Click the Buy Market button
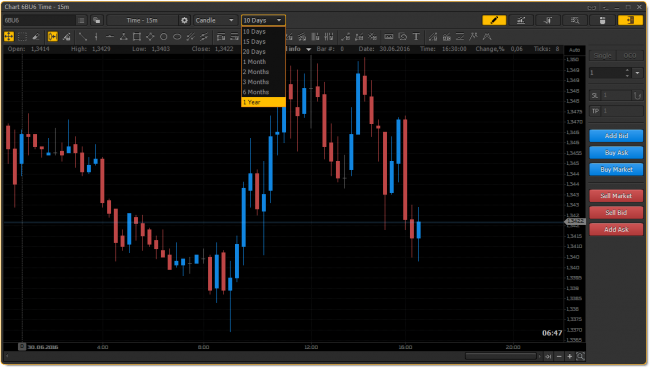 click(x=616, y=169)
